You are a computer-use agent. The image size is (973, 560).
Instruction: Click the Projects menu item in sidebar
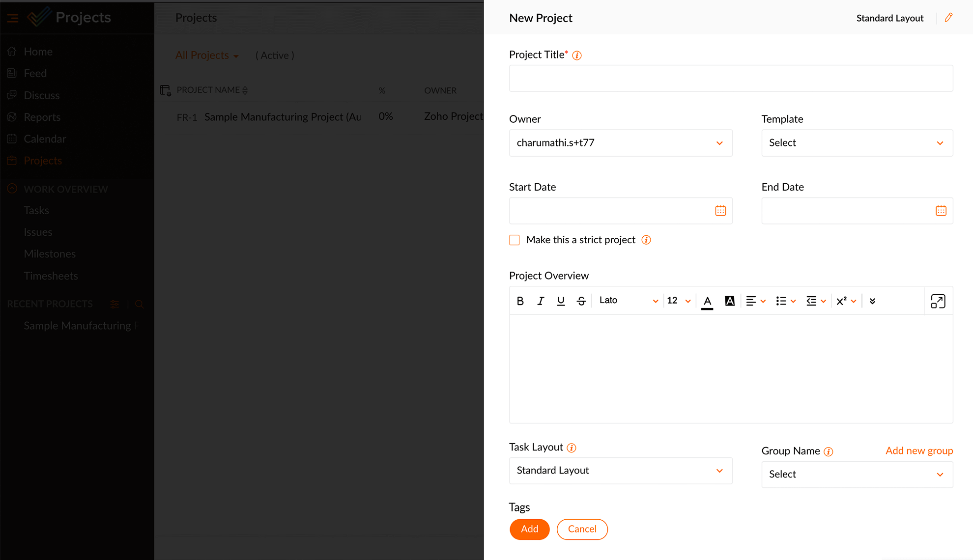pos(43,160)
